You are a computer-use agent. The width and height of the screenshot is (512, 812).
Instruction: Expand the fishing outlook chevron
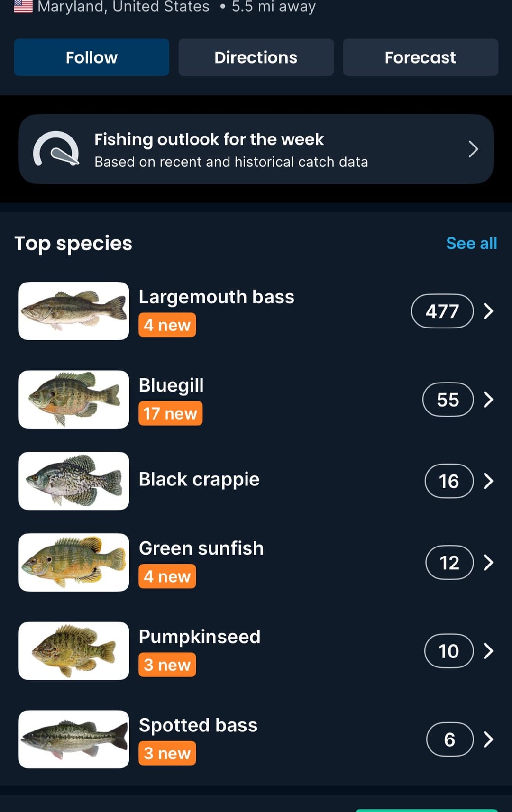[x=473, y=149]
